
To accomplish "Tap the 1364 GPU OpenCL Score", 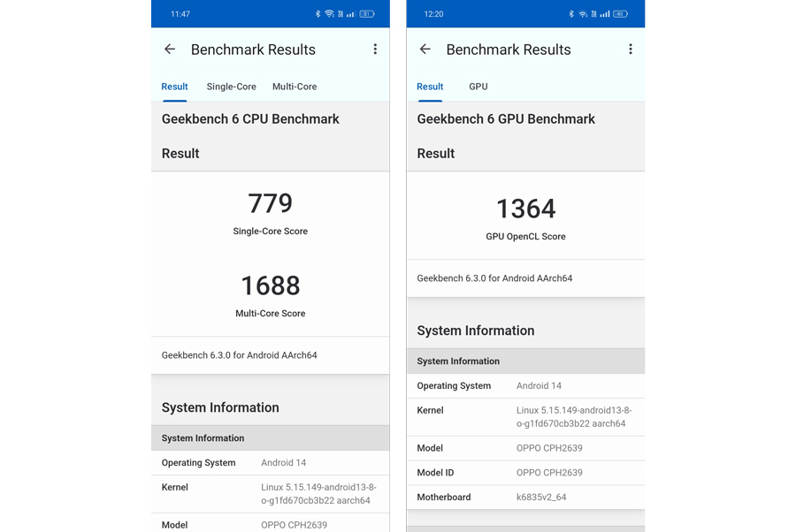I will (x=526, y=209).
